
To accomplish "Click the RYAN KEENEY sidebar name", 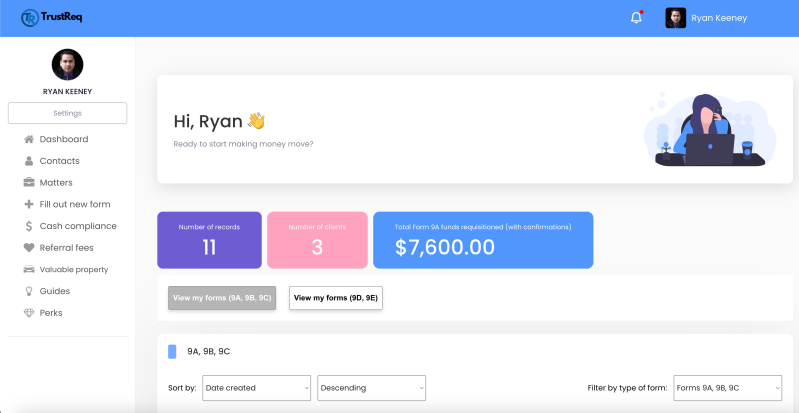I will [x=67, y=92].
